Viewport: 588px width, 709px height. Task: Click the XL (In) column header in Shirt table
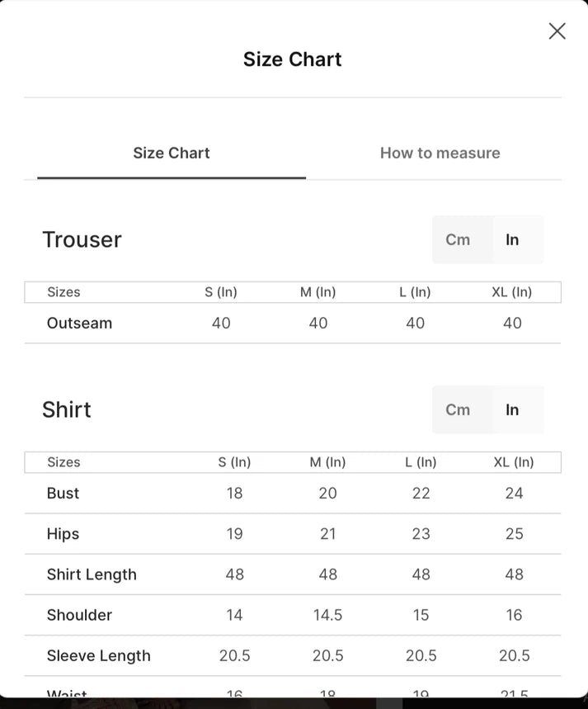[514, 462]
